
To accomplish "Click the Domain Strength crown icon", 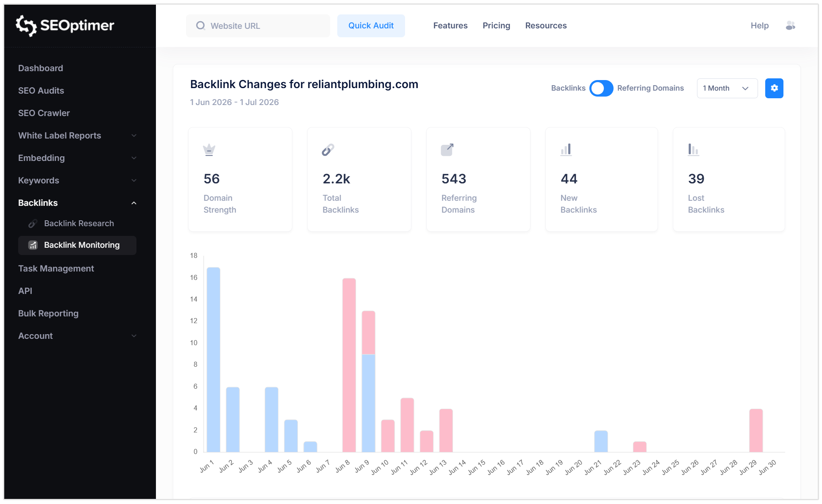I will tap(209, 150).
